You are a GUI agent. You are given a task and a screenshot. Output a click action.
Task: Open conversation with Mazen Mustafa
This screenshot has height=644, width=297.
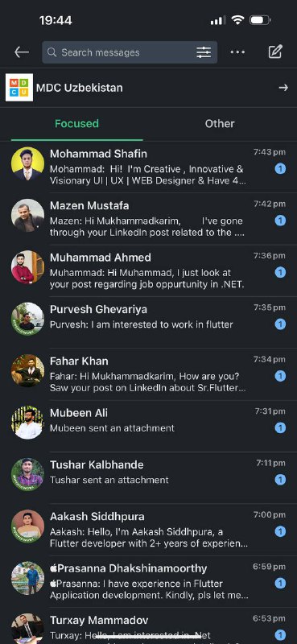148,219
